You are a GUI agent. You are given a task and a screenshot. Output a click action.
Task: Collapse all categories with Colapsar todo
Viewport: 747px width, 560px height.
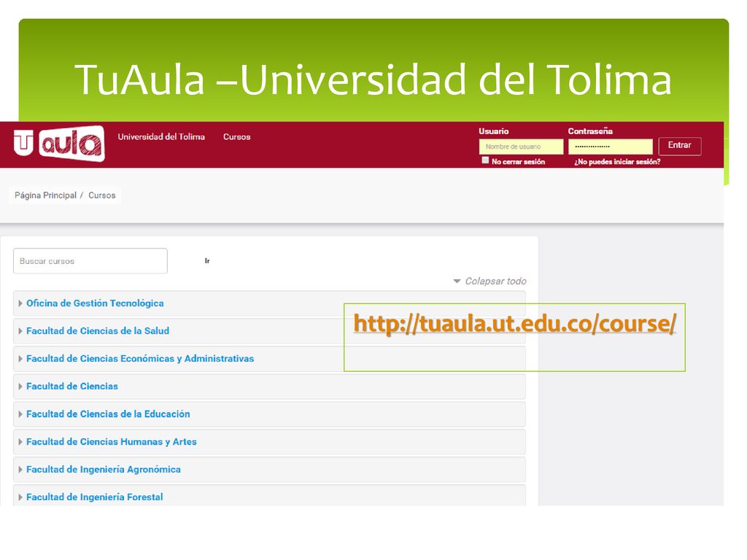tap(495, 281)
